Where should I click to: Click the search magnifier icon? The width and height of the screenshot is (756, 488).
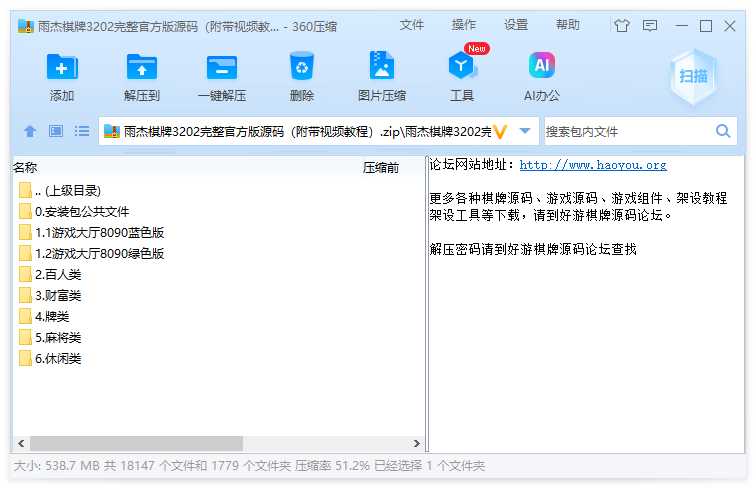click(x=723, y=131)
